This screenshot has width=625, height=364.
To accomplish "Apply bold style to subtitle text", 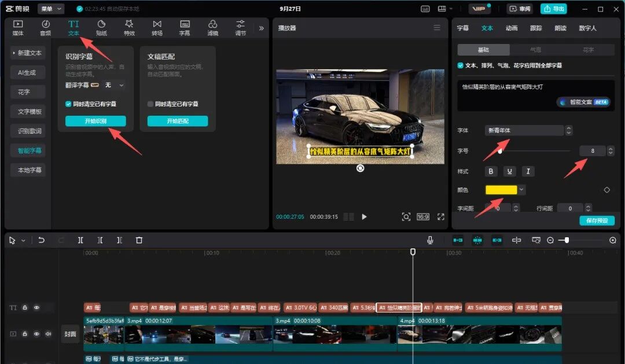I will pyautogui.click(x=491, y=171).
